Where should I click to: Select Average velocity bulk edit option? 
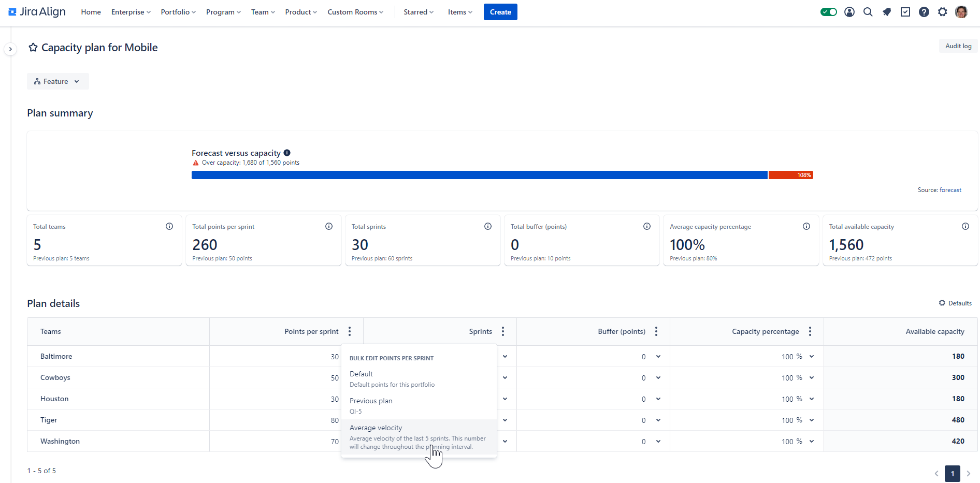(x=419, y=437)
